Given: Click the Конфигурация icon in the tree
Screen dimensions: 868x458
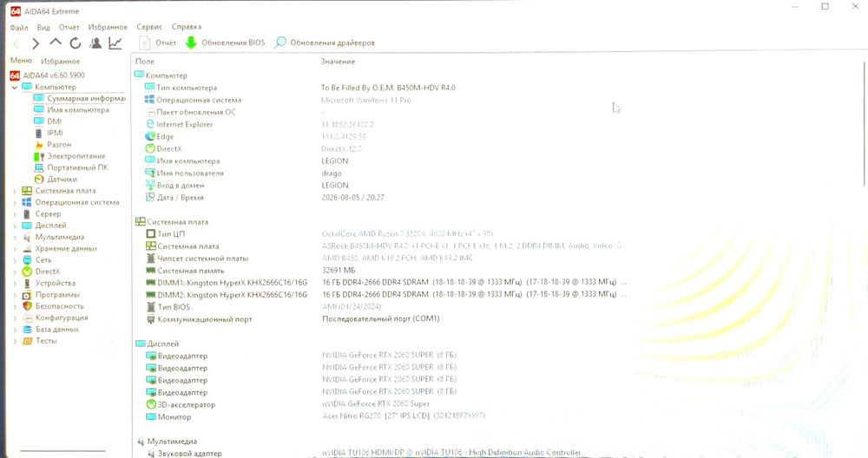Looking at the screenshot, I should coord(27,317).
